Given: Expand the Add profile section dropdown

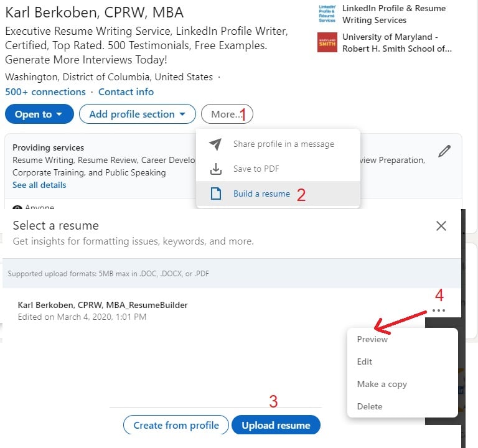Looking at the screenshot, I should pos(138,114).
